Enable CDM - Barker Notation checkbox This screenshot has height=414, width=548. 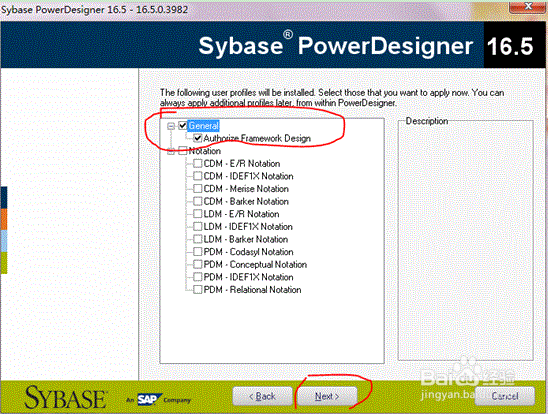point(198,201)
